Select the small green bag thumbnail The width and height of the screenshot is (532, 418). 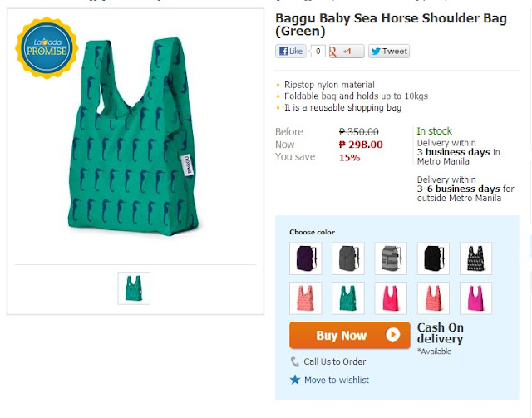point(134,288)
